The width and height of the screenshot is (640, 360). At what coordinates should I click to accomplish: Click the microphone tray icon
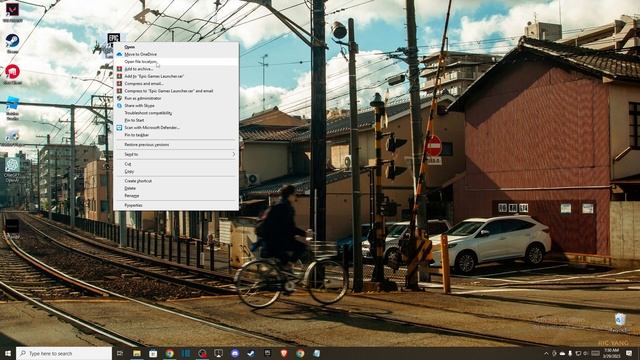point(570,353)
